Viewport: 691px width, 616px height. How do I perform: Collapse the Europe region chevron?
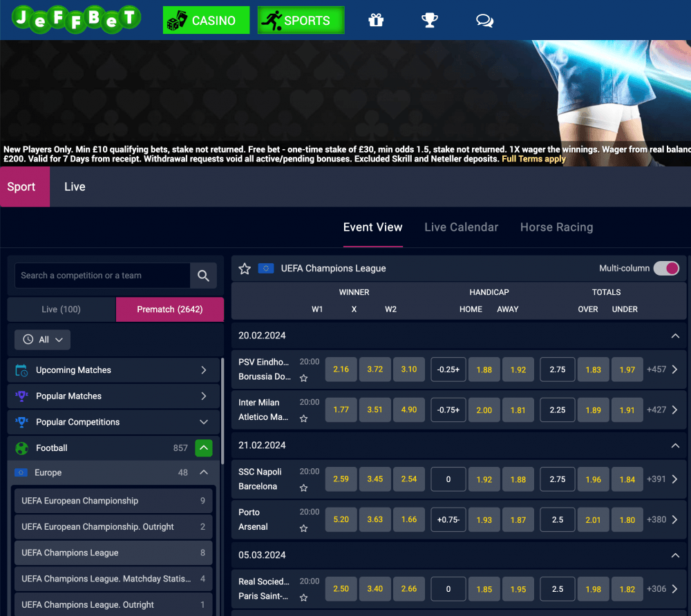[204, 472]
